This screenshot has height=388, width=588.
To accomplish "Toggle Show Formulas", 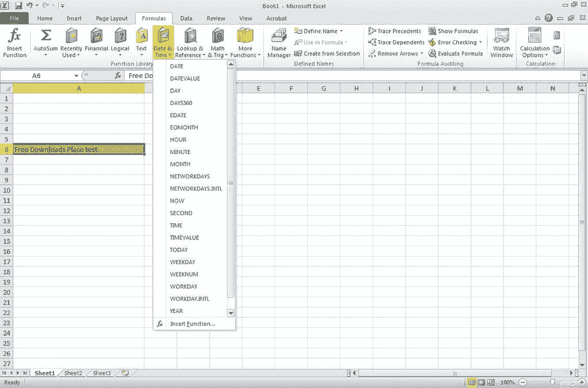I will click(454, 31).
